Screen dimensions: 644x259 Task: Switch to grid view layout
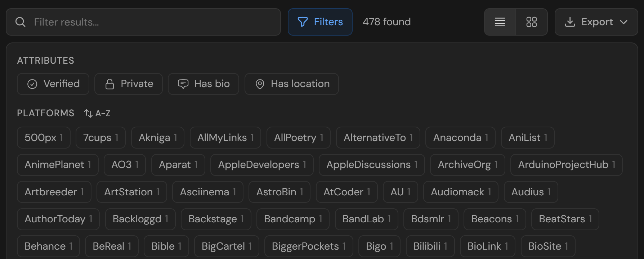click(x=532, y=22)
